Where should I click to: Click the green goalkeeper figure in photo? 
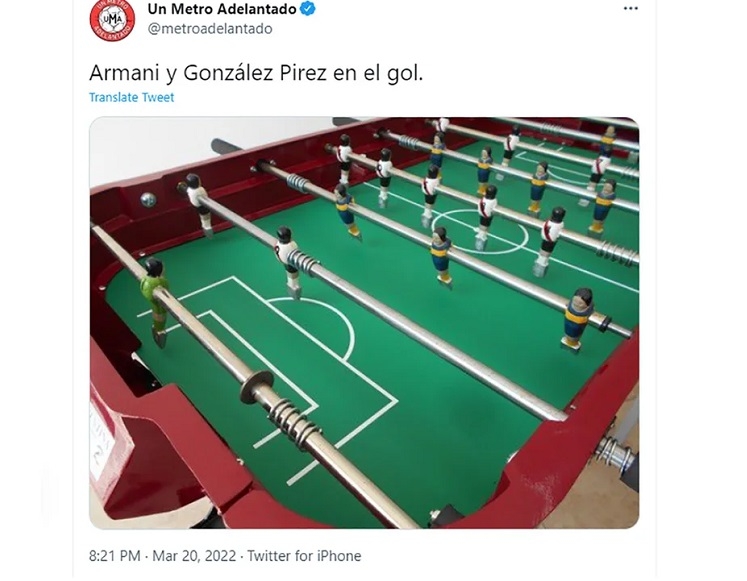(x=155, y=301)
